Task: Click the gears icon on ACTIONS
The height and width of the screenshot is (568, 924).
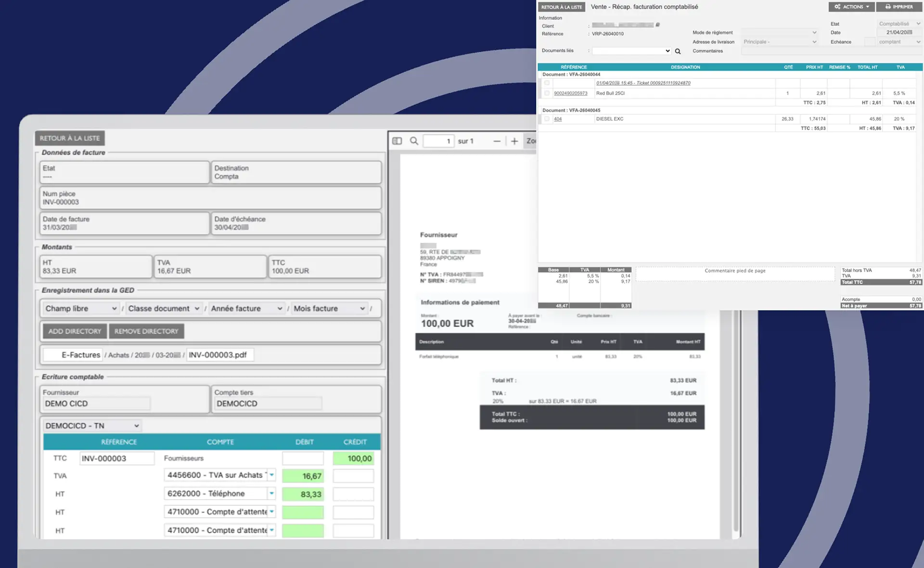Action: coord(837,7)
